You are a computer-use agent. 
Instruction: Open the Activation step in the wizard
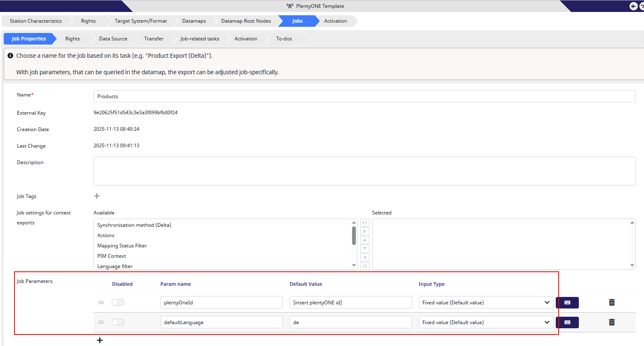click(x=335, y=21)
